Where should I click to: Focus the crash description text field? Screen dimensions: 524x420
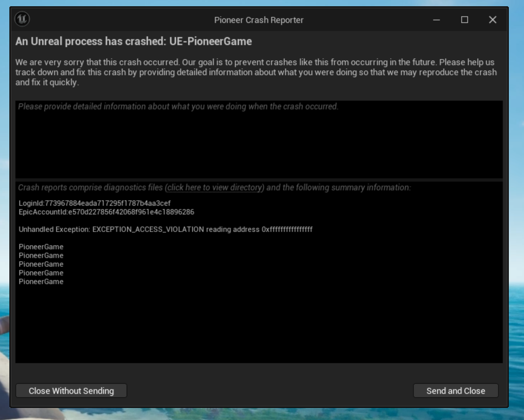pos(259,139)
